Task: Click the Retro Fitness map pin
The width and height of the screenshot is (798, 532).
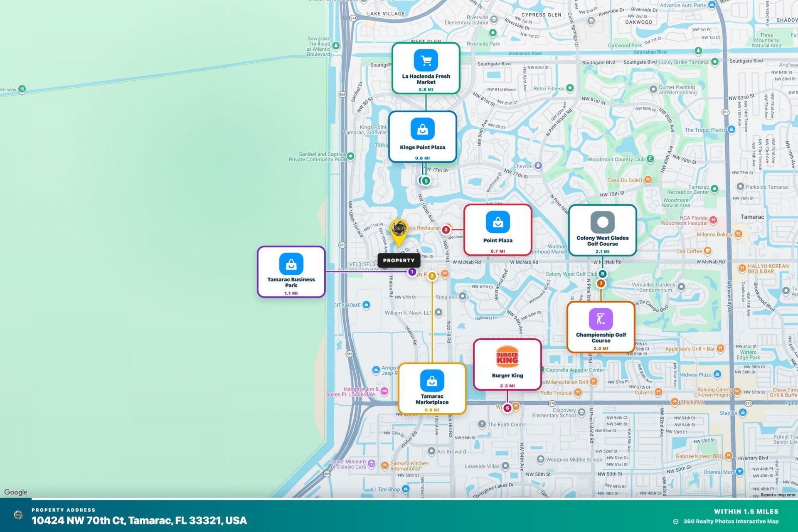Action: tap(570, 88)
